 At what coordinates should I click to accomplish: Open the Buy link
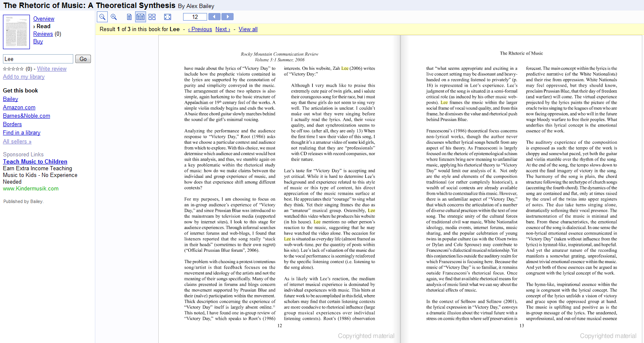[38, 42]
